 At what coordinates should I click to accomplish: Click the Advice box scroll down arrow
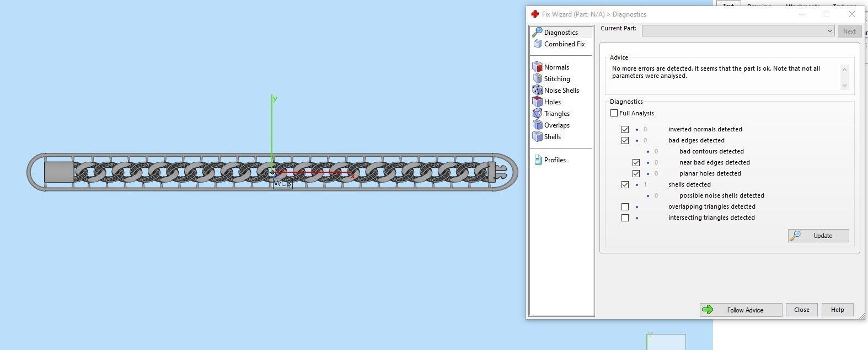pyautogui.click(x=844, y=86)
